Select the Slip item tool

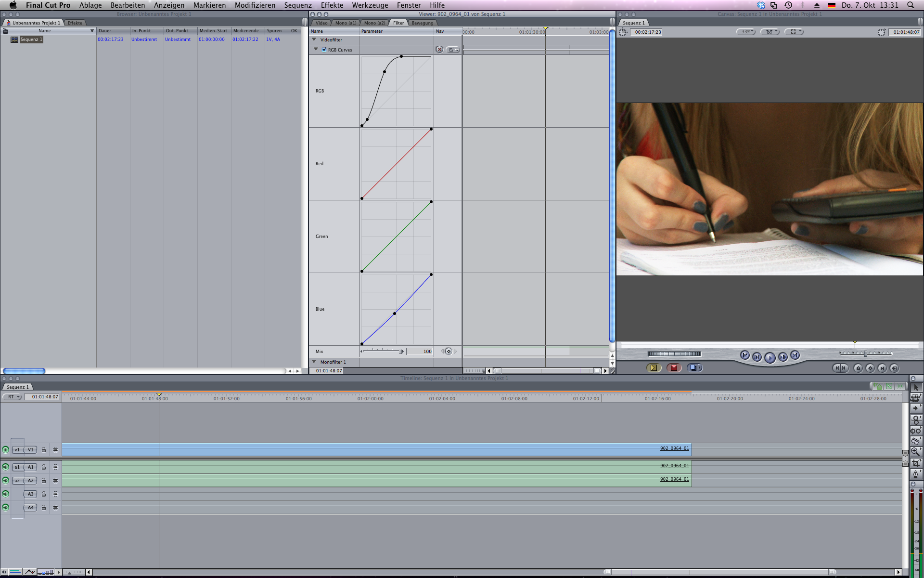916,431
